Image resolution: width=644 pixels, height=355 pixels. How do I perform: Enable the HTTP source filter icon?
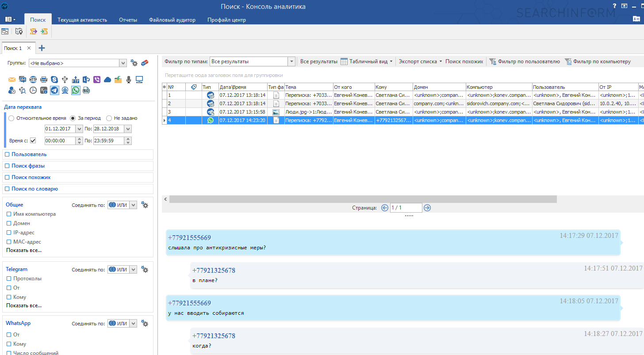(33, 80)
